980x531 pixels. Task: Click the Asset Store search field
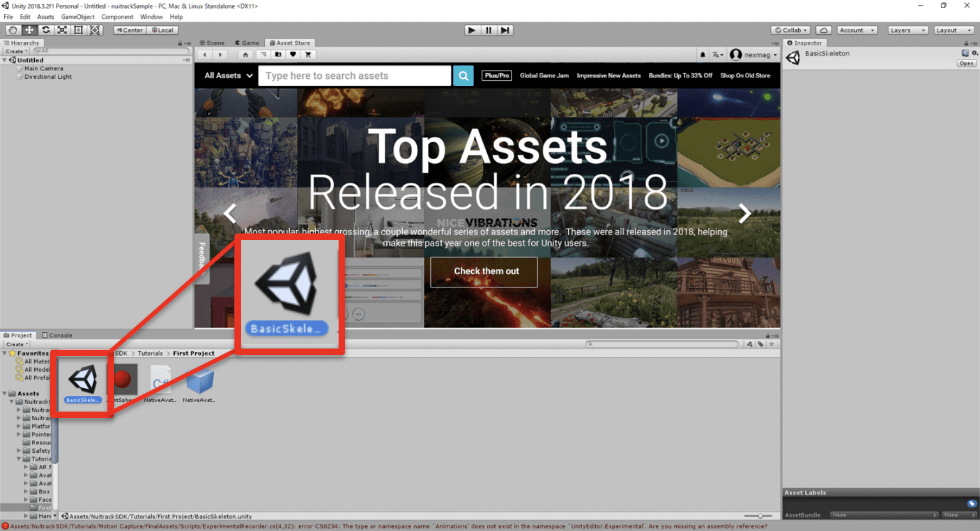click(355, 76)
